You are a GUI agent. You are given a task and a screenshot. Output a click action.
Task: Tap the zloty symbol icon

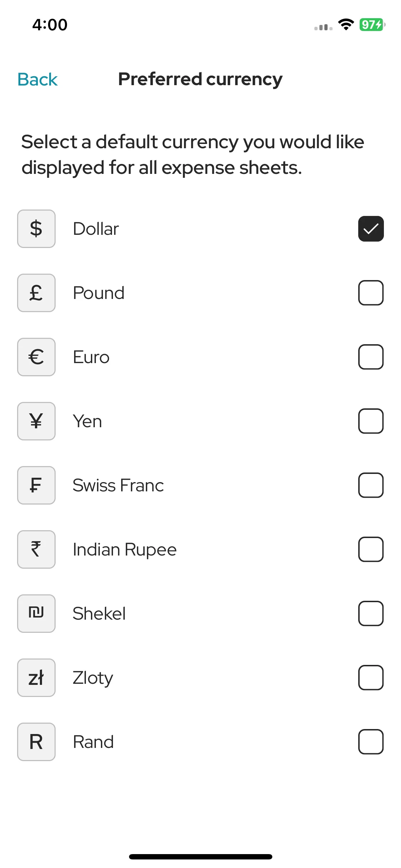[x=36, y=678]
